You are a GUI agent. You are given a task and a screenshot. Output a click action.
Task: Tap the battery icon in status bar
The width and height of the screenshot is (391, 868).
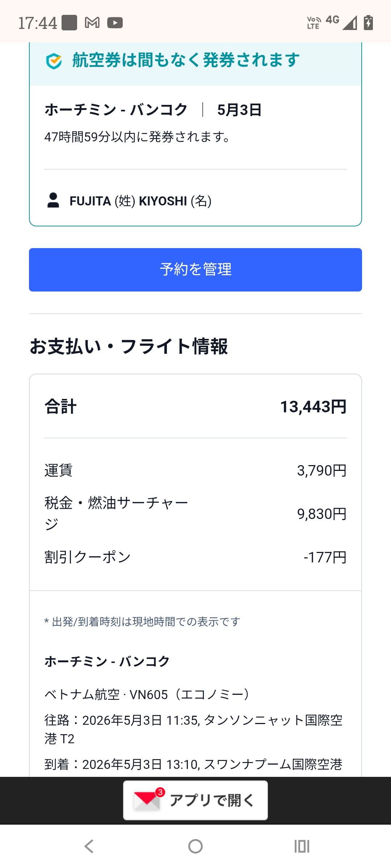(368, 23)
